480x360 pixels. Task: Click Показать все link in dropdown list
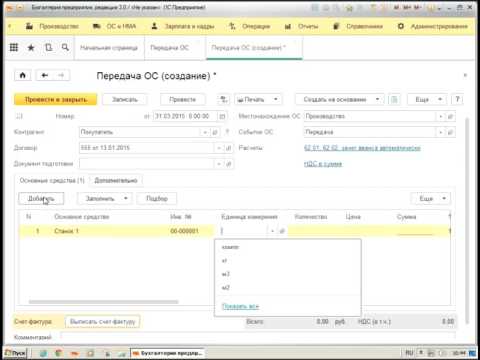tap(240, 306)
